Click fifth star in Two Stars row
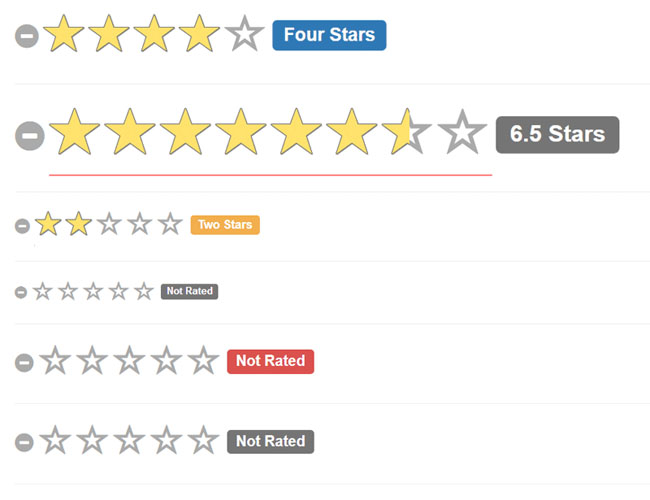 170,224
